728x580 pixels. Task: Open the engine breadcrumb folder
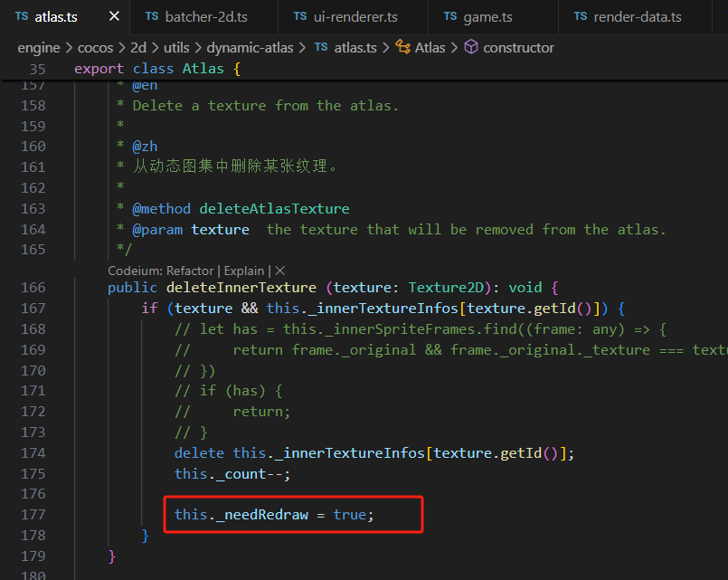point(39,47)
